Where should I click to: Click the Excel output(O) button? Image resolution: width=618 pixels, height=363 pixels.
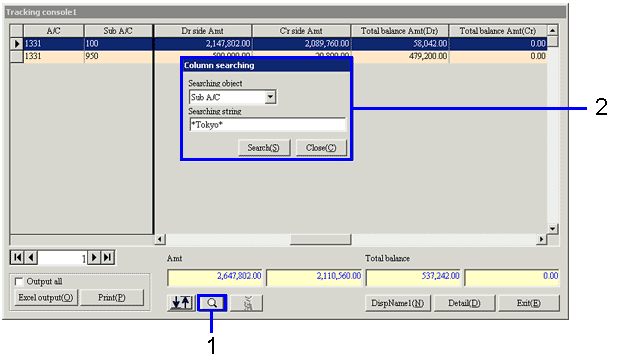coord(46,298)
